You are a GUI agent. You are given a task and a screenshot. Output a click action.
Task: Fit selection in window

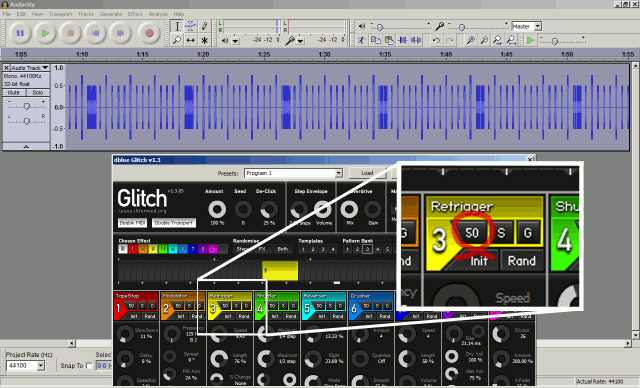[x=498, y=40]
